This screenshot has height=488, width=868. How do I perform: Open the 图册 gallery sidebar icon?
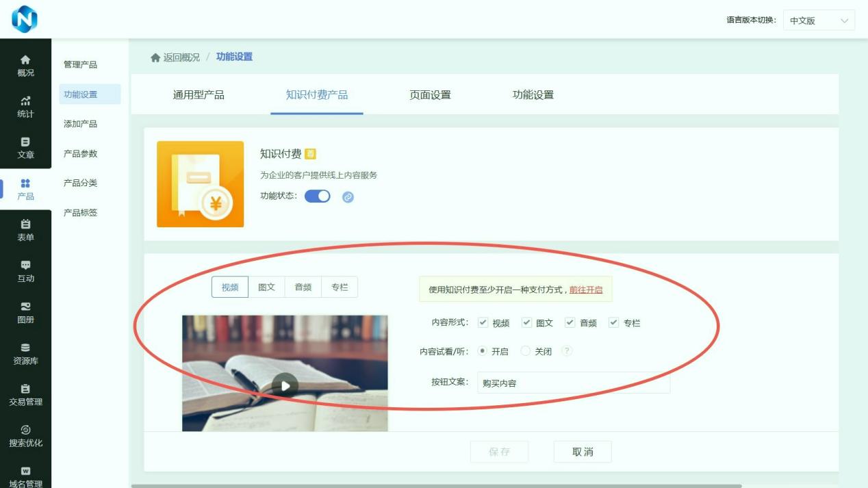coord(25,307)
